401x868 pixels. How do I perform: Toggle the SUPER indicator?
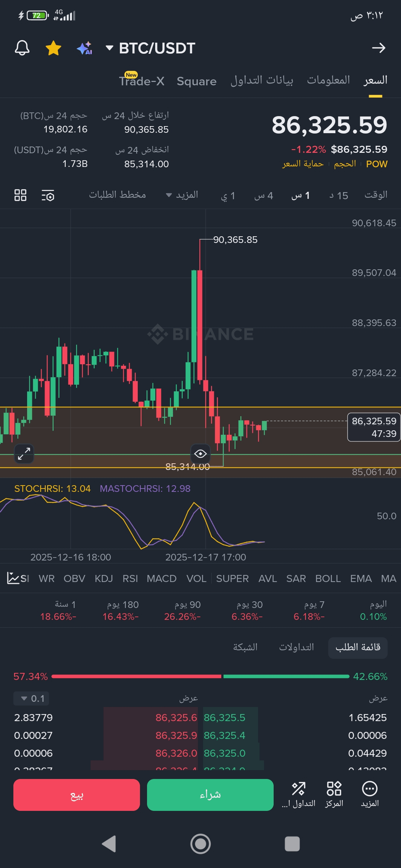[232, 579]
